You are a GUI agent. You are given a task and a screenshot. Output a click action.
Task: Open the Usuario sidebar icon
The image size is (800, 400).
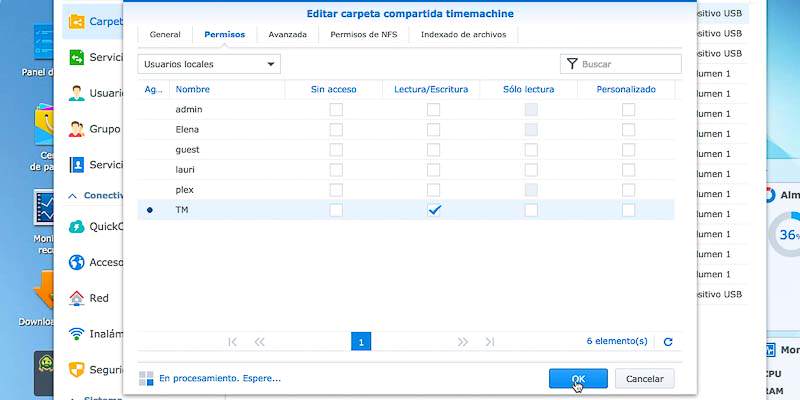pos(77,93)
